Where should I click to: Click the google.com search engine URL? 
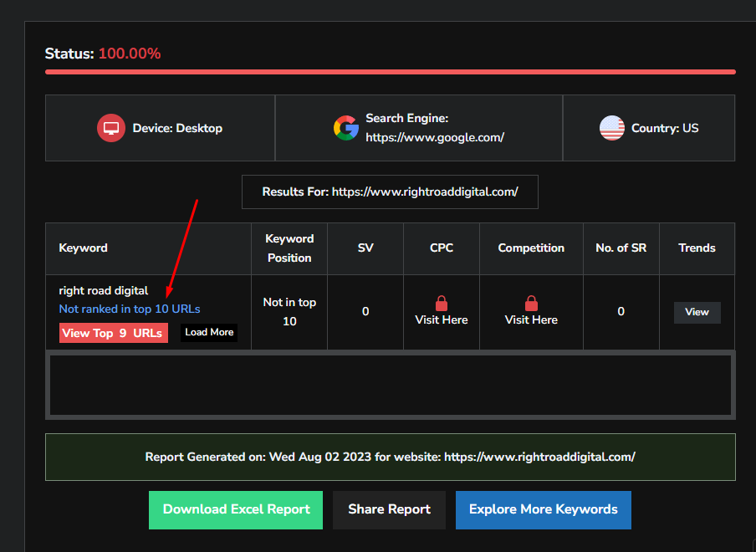pos(435,137)
